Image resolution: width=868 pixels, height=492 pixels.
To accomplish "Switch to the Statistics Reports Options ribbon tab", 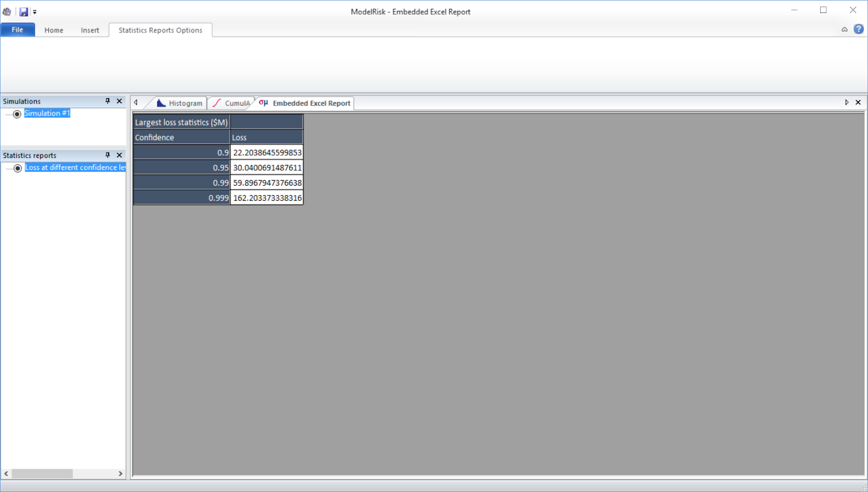I will tap(161, 30).
